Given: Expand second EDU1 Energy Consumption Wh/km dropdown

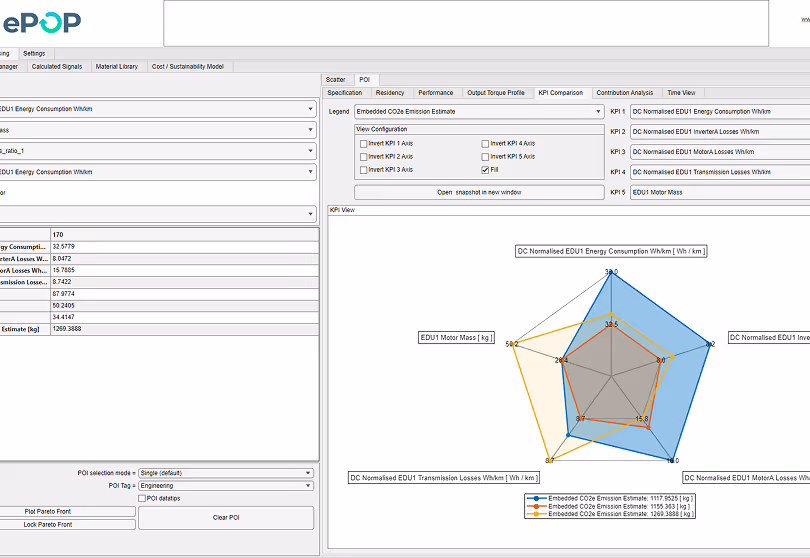Looking at the screenshot, I should click(158, 172).
